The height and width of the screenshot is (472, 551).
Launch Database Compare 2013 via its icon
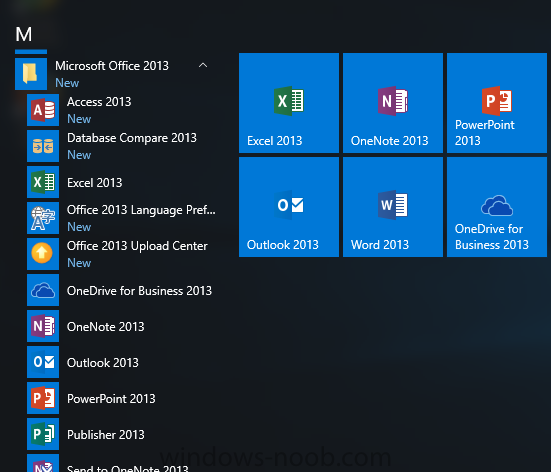[x=43, y=146]
